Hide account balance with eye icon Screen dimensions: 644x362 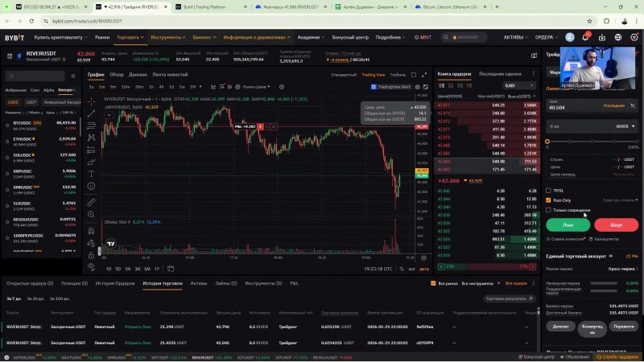pos(611,256)
